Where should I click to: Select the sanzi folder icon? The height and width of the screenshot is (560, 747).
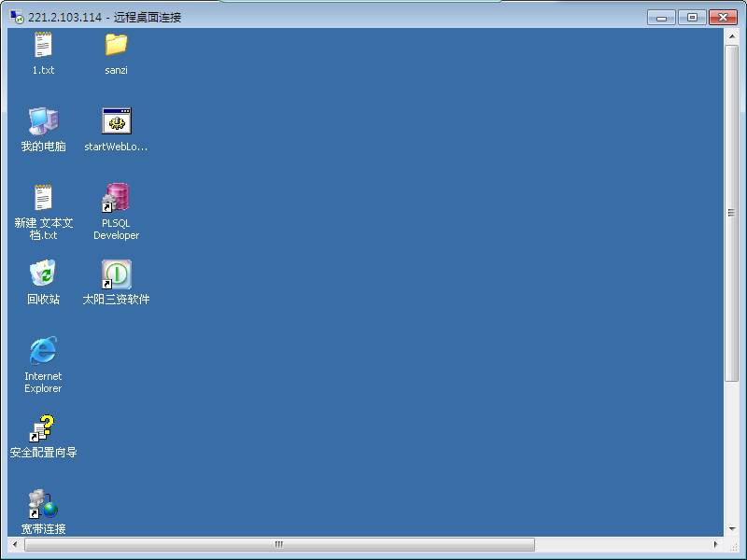[x=116, y=45]
